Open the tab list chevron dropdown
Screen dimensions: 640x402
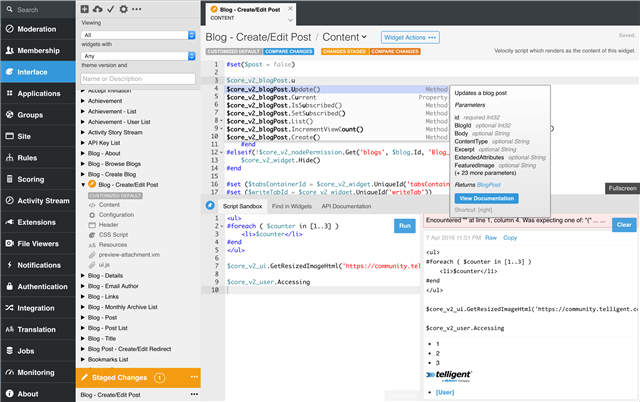coord(290,20)
